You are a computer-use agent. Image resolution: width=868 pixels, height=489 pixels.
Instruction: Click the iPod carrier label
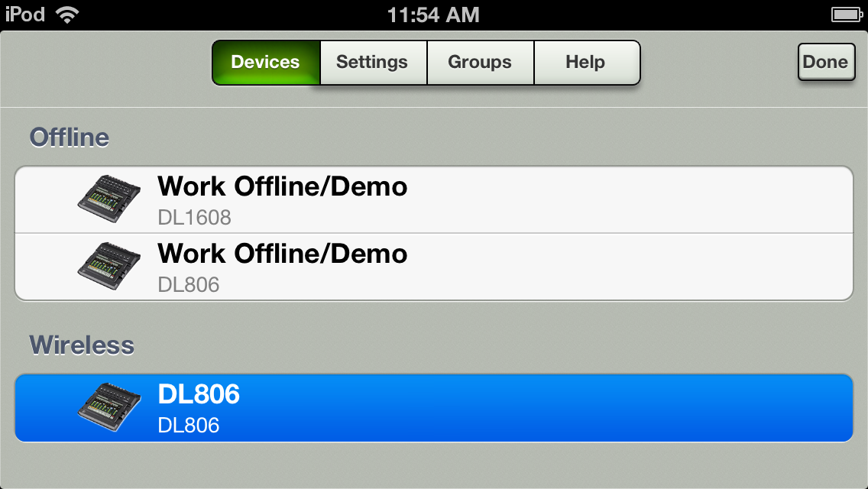tap(25, 15)
